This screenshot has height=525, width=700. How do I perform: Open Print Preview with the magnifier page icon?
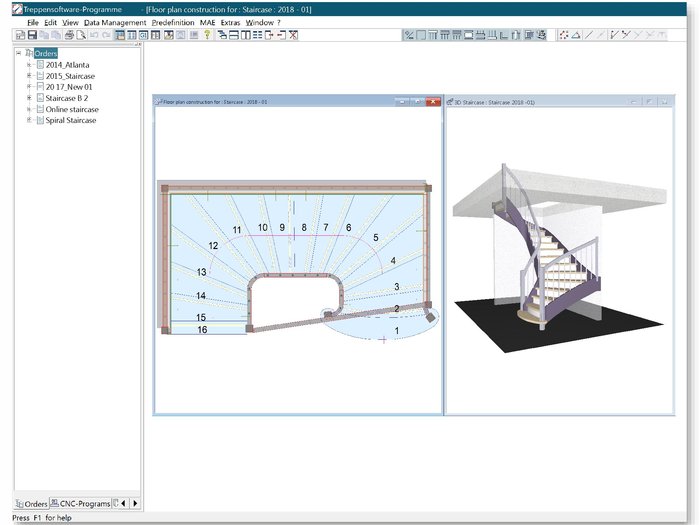[81, 35]
